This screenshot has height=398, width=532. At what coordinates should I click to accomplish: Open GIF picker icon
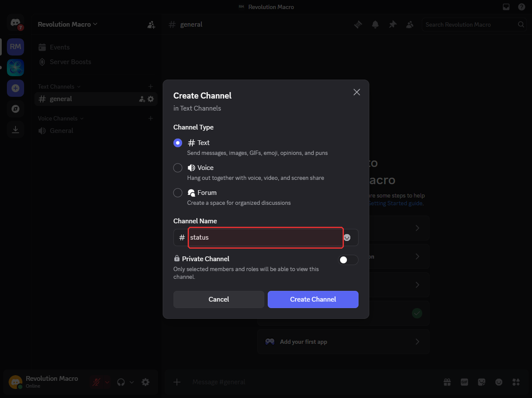click(464, 382)
